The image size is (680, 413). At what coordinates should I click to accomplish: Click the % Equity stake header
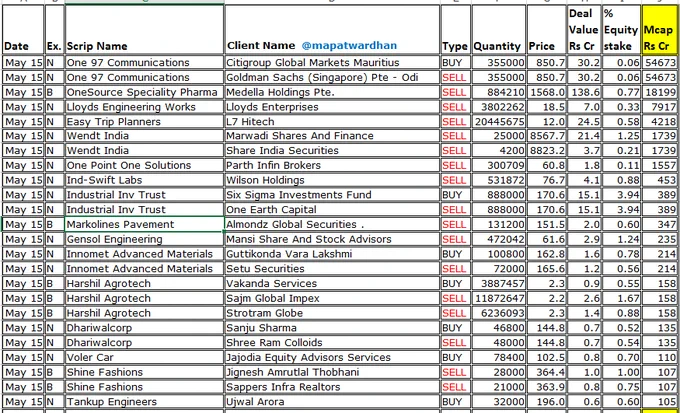pyautogui.click(x=621, y=30)
